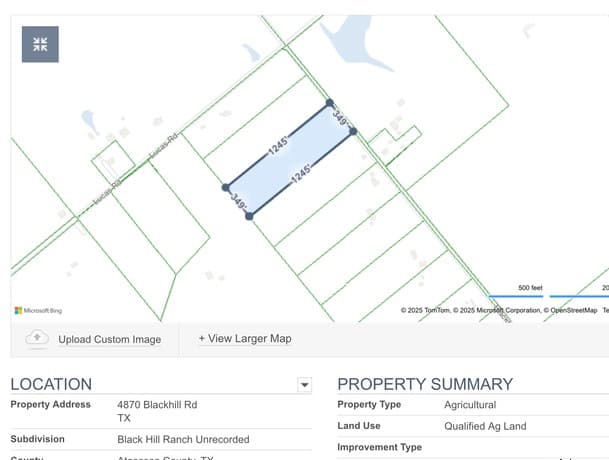The height and width of the screenshot is (460, 609).
Task: Collapse the map with the shrink icon
Action: 40,44
